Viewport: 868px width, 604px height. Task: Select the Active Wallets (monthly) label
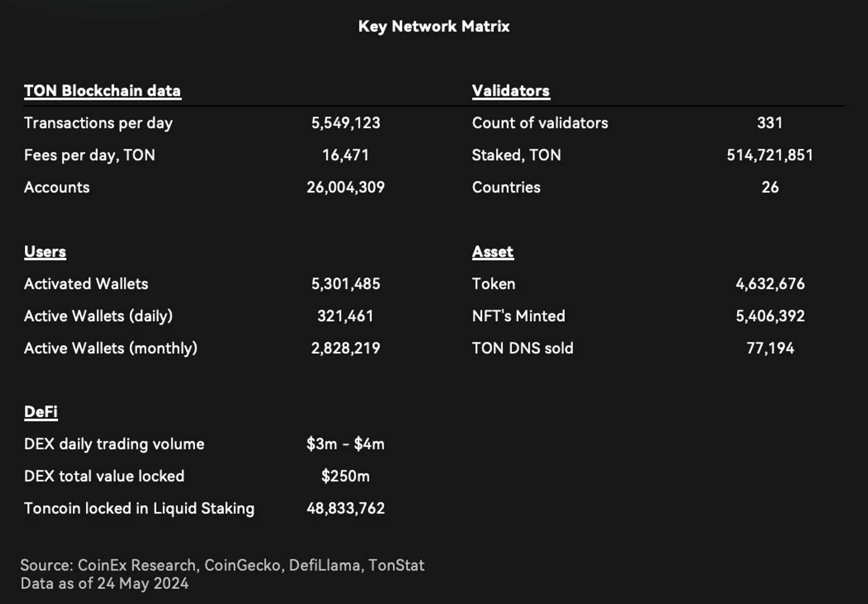tap(111, 348)
